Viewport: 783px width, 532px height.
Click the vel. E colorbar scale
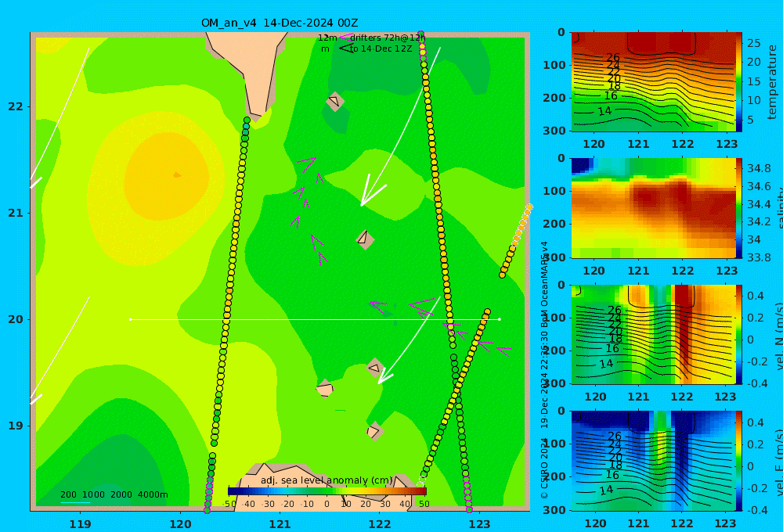click(739, 461)
